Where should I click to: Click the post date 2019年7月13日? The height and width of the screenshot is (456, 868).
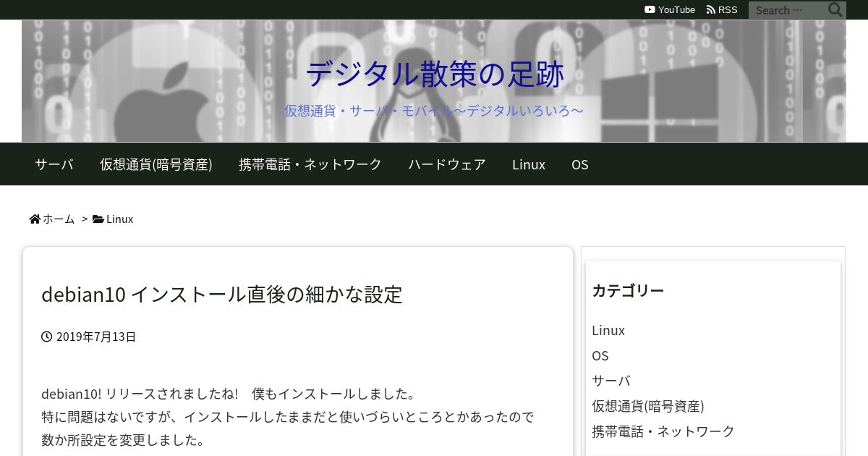tap(96, 337)
